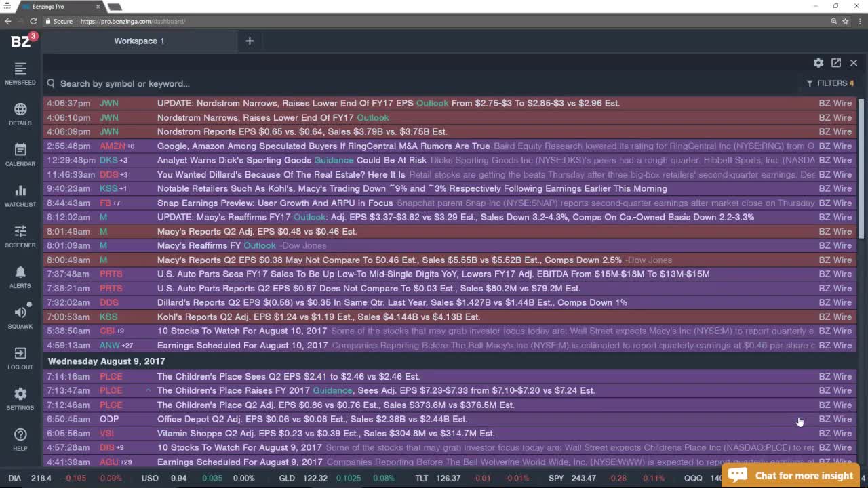Open Snap Earnings Preview headline
Viewport: 868px width, 488px height.
pos(275,203)
